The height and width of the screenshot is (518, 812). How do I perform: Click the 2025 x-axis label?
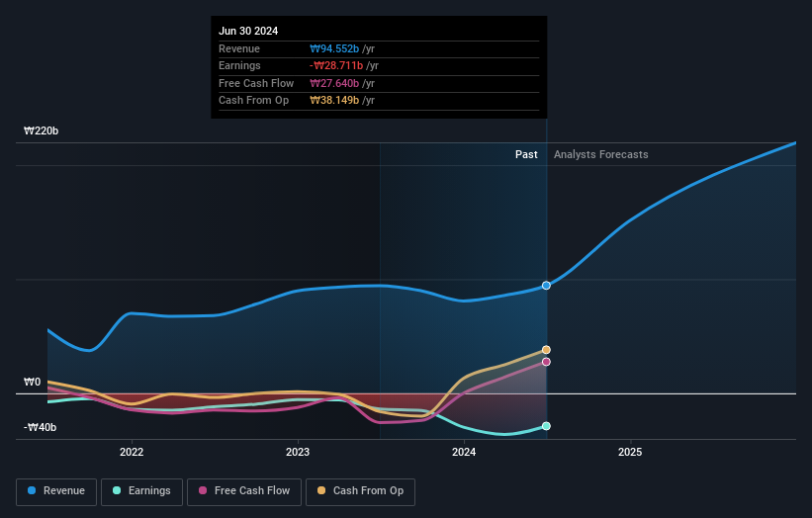[630, 452]
